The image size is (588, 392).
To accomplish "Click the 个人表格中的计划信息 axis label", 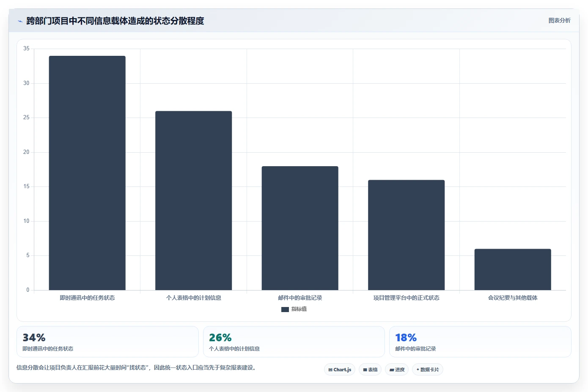I will click(x=193, y=298).
